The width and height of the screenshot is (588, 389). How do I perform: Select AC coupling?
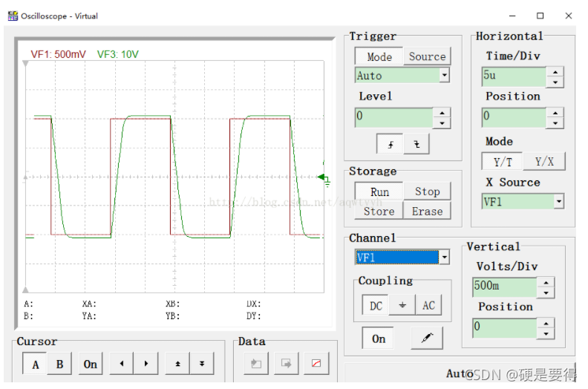point(428,305)
